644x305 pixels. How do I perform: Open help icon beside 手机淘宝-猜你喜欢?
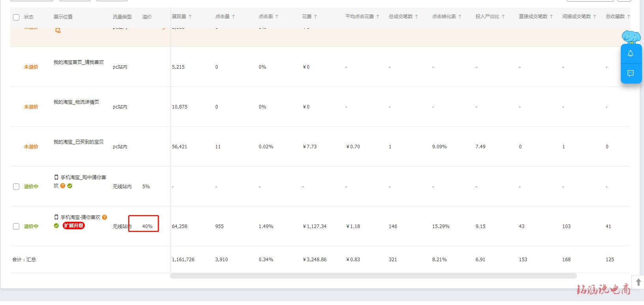tap(105, 217)
